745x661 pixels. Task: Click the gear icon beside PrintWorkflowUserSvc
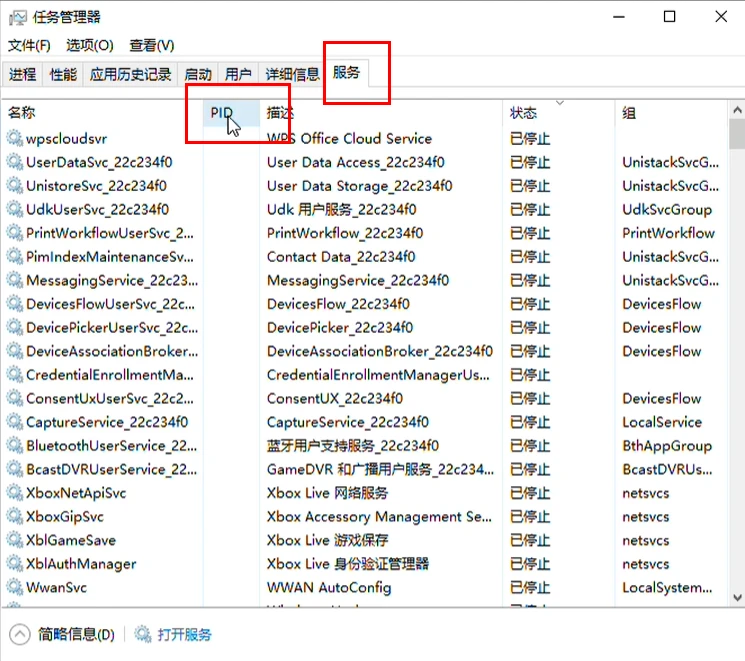click(x=14, y=233)
